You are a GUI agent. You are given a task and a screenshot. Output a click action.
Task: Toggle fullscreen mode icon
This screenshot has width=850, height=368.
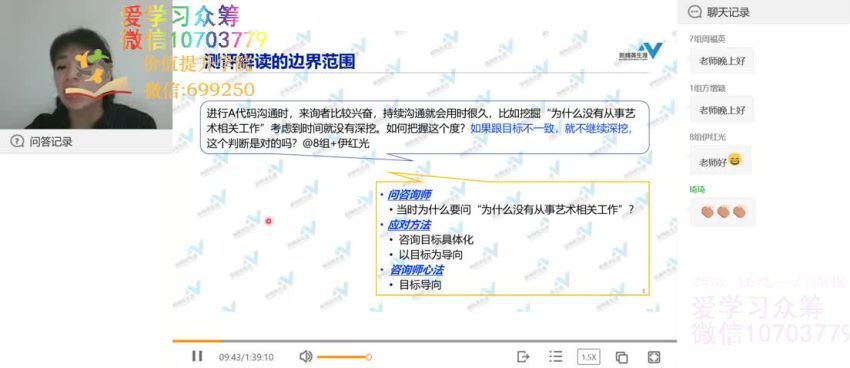coord(654,357)
